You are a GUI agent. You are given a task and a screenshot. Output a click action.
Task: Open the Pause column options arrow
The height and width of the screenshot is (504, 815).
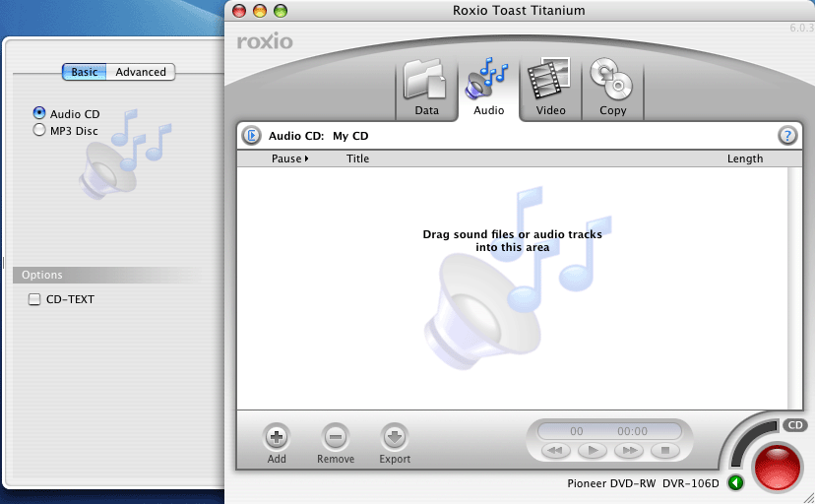coord(307,158)
